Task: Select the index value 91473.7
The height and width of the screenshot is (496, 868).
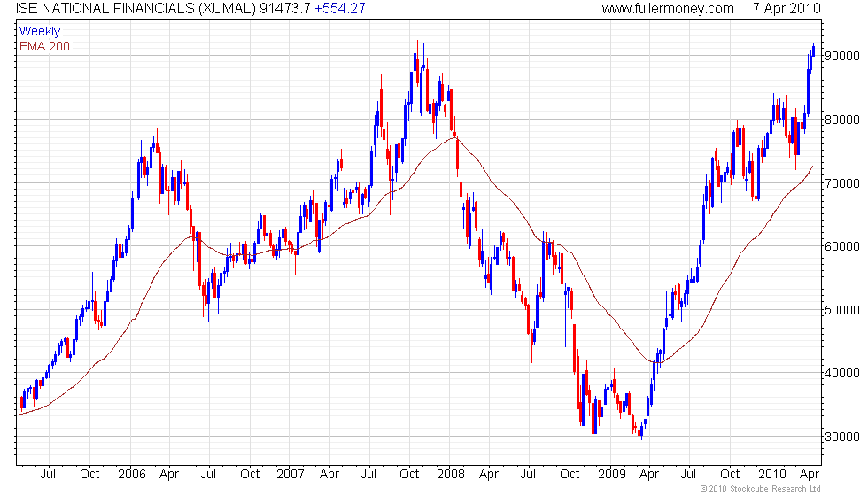Action: pyautogui.click(x=285, y=8)
